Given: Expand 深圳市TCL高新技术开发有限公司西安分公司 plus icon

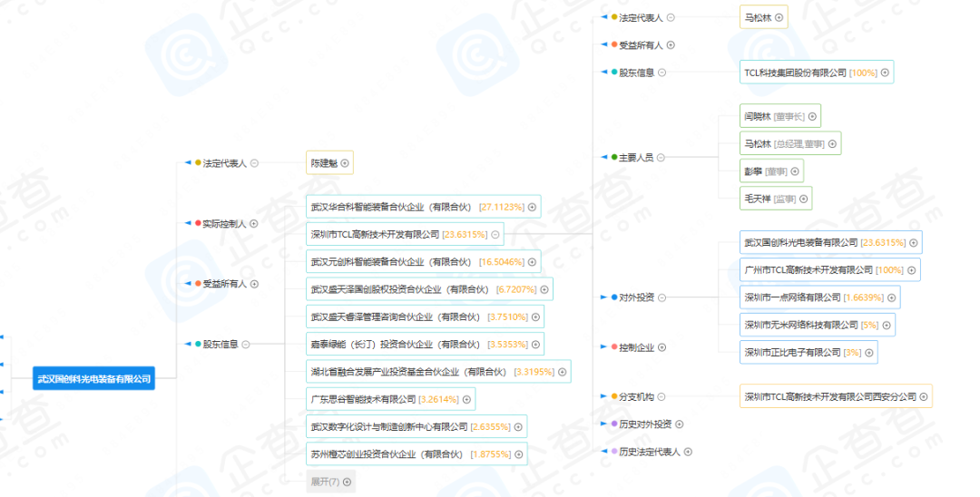Looking at the screenshot, I should [923, 396].
